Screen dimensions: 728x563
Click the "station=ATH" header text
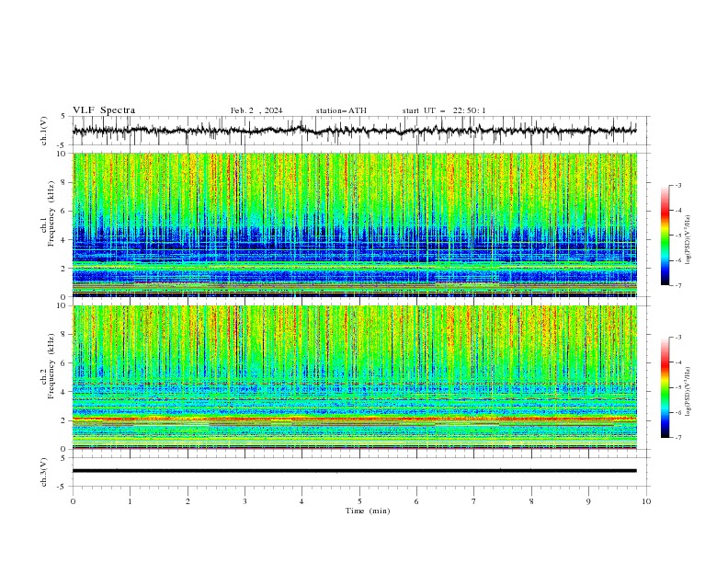click(x=341, y=110)
